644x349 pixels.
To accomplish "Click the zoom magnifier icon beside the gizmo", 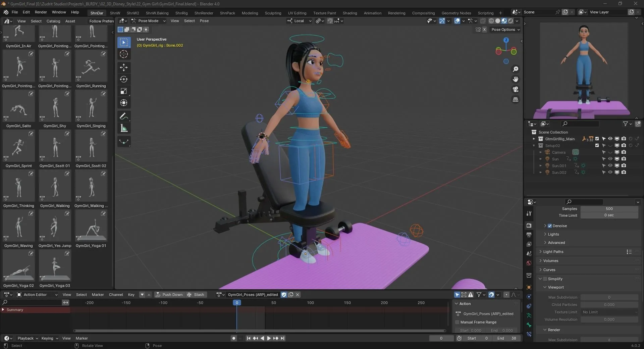I will point(516,69).
